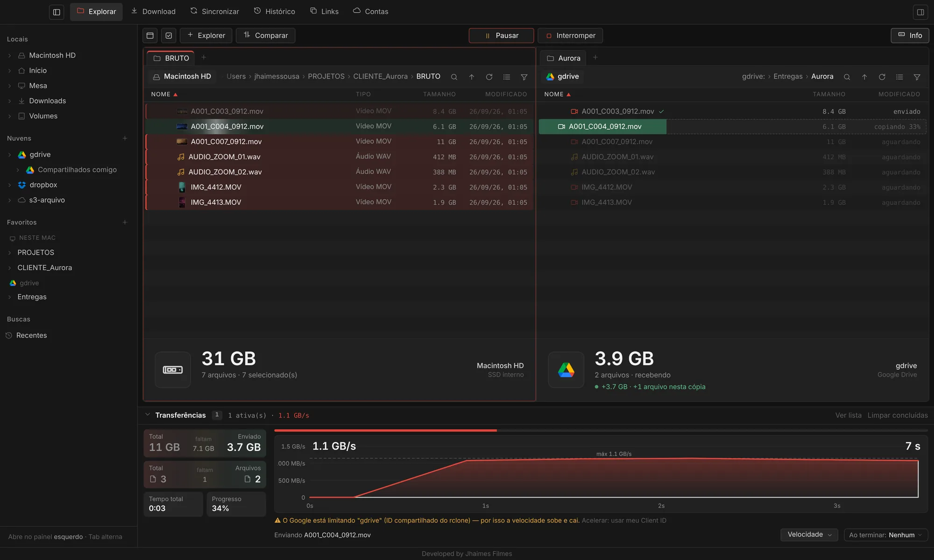
Task: Go up one folder in gdrive pane
Action: pyautogui.click(x=864, y=77)
